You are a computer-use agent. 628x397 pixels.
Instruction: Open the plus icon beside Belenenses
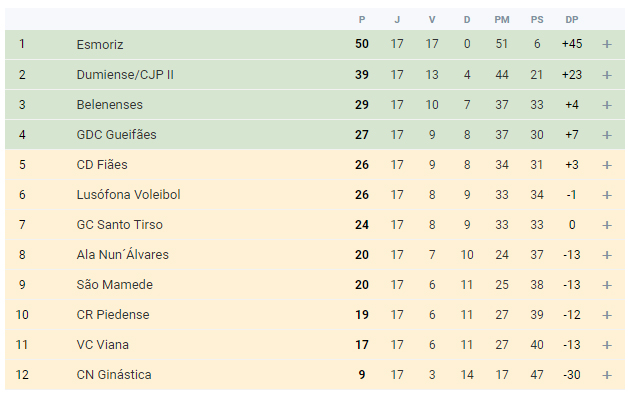(607, 105)
